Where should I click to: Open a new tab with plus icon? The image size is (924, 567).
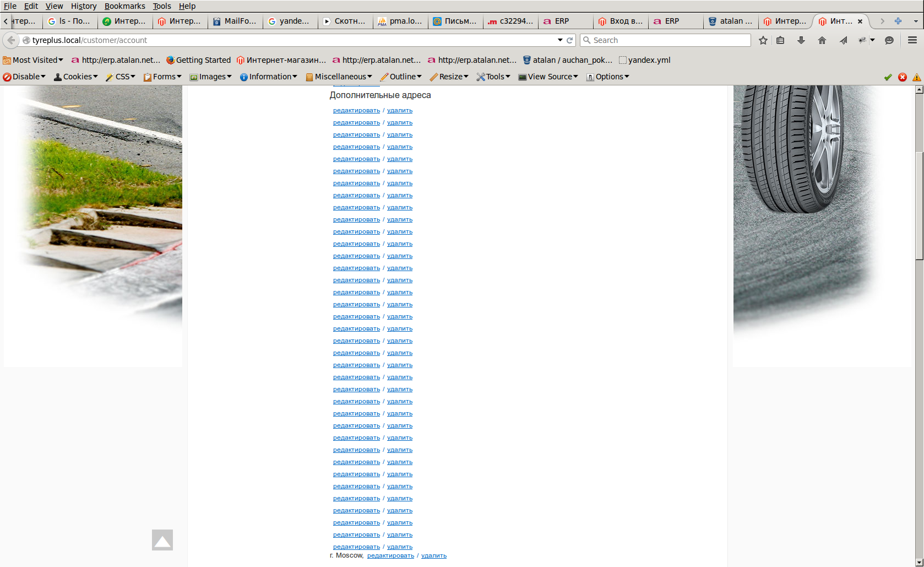coord(898,21)
